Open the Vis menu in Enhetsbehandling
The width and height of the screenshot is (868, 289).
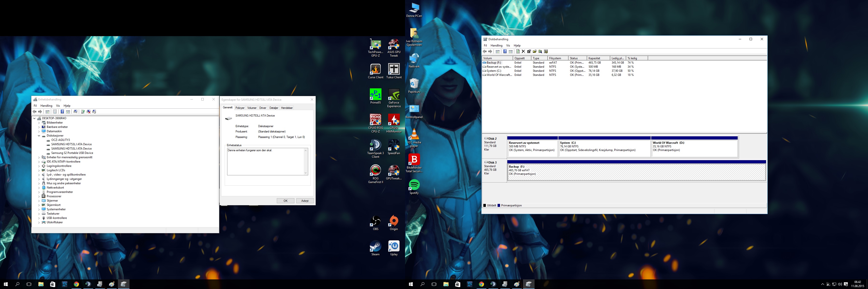pos(58,106)
